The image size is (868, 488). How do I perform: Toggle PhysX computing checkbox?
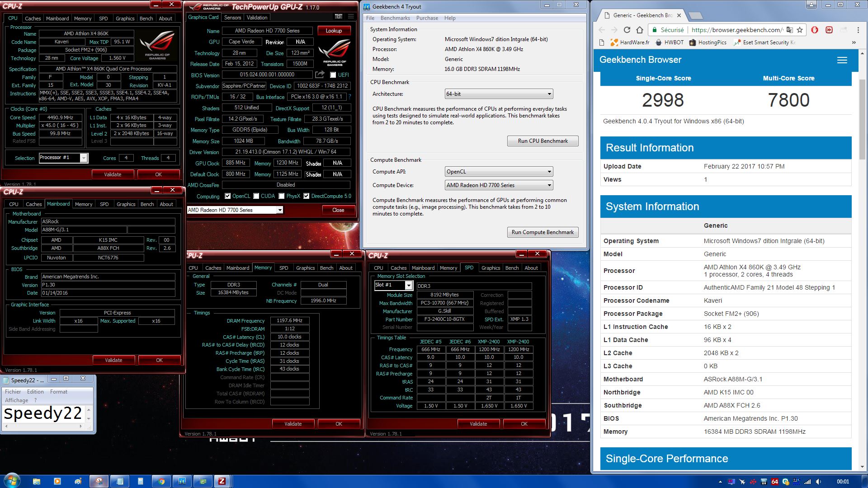pos(282,196)
